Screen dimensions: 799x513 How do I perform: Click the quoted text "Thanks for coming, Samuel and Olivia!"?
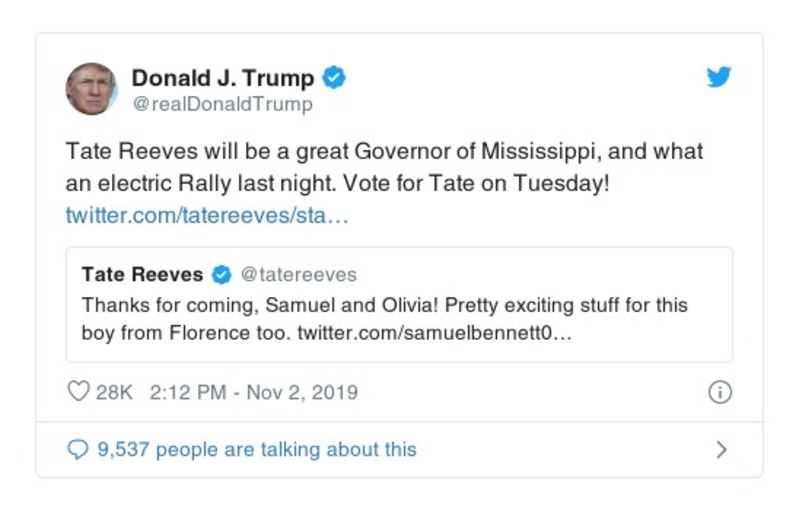[247, 305]
